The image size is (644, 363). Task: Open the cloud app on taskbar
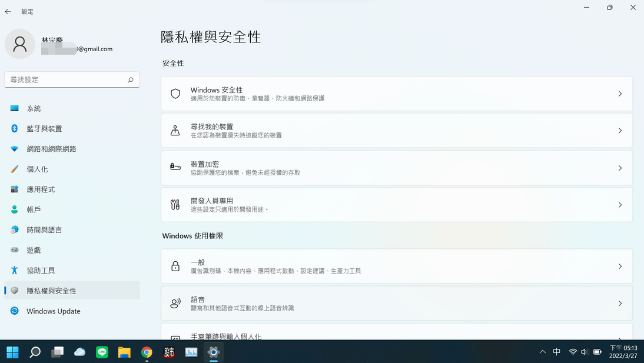79,352
